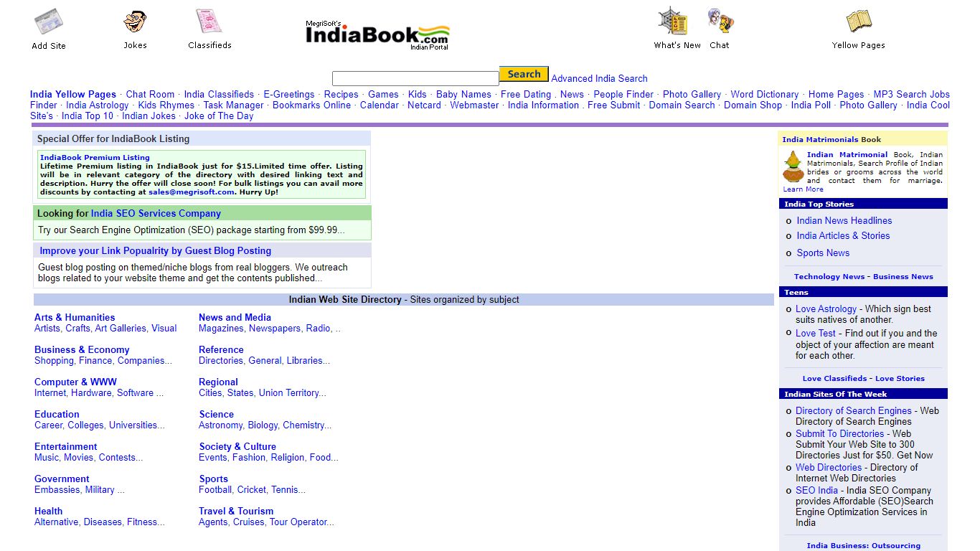Open News and Media category
Image resolution: width=980 pixels, height=551 pixels.
coord(235,317)
